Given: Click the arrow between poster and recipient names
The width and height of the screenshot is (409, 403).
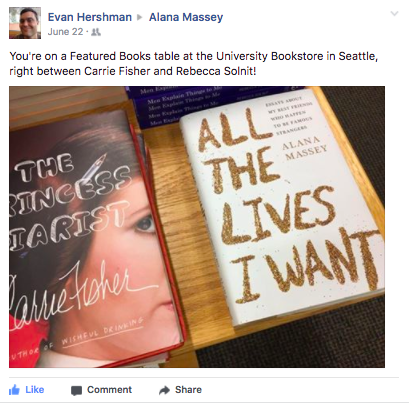Looking at the screenshot, I should click(x=140, y=17).
